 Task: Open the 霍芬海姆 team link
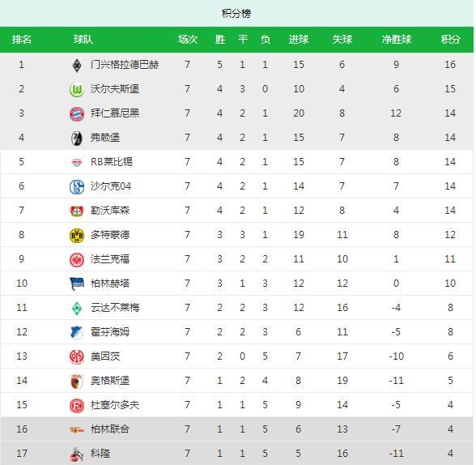[x=110, y=332]
